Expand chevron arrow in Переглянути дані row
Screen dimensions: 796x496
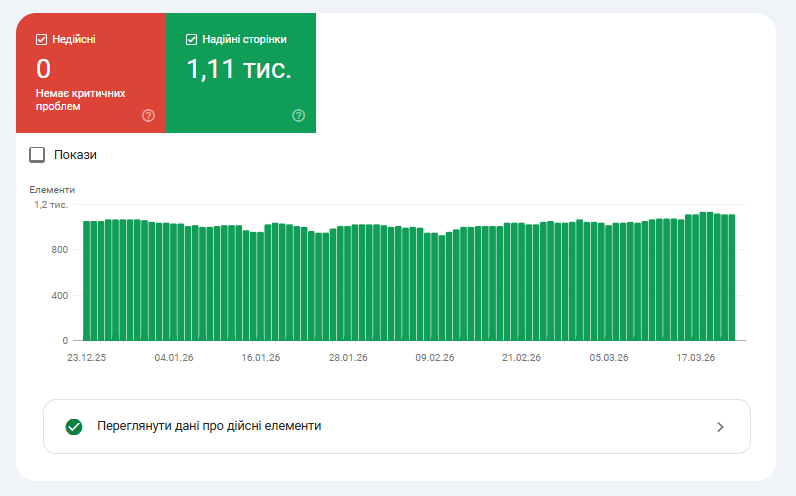720,427
